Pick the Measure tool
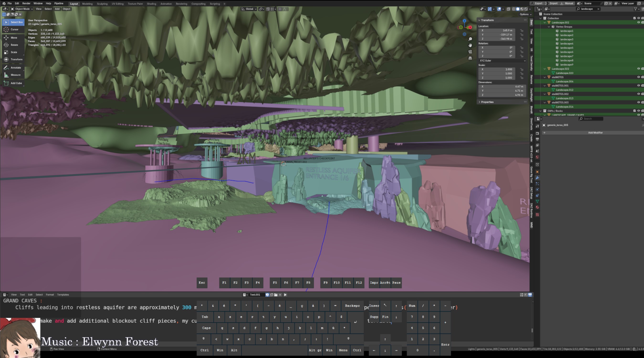 (14, 75)
